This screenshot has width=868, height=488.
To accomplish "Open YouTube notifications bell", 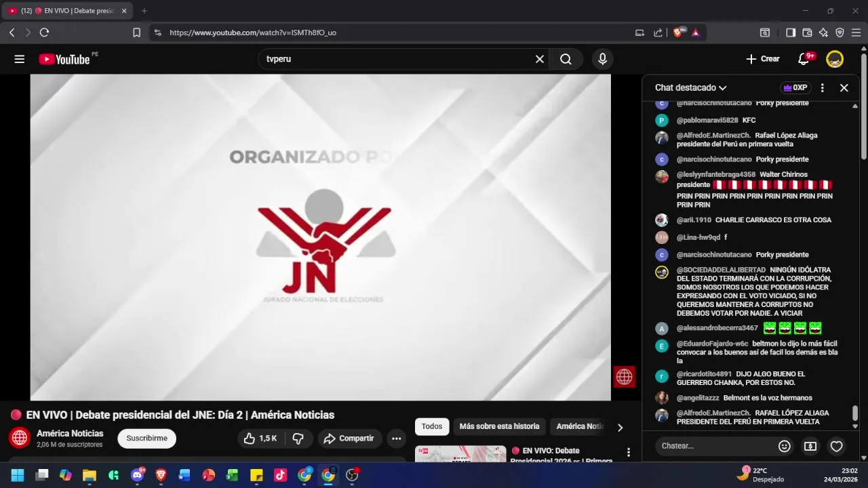I will pos(804,59).
